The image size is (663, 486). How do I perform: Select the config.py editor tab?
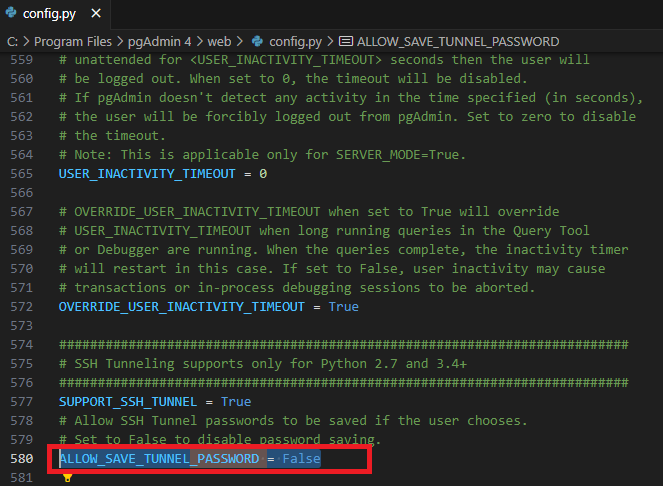coord(50,14)
